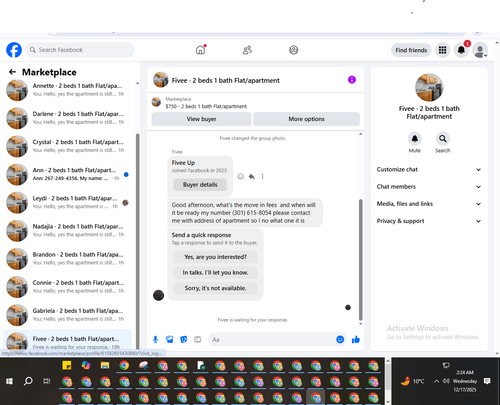This screenshot has height=405, width=500.
Task: Click the weather 10°C widget
Action: 412,381
